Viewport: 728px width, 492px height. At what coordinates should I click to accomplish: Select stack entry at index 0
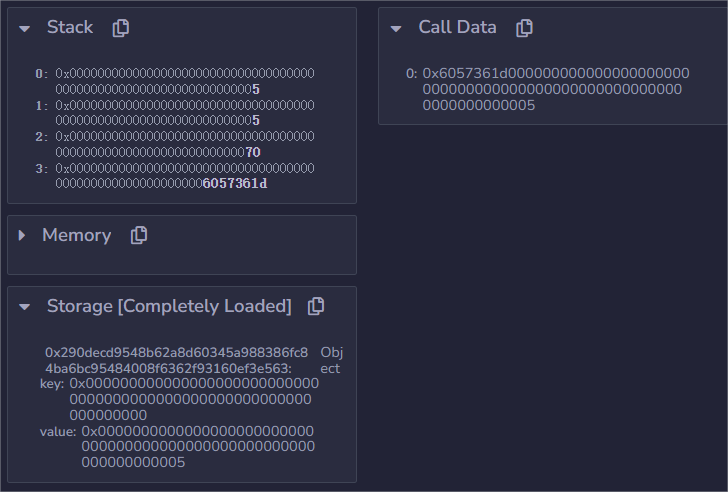(184, 81)
